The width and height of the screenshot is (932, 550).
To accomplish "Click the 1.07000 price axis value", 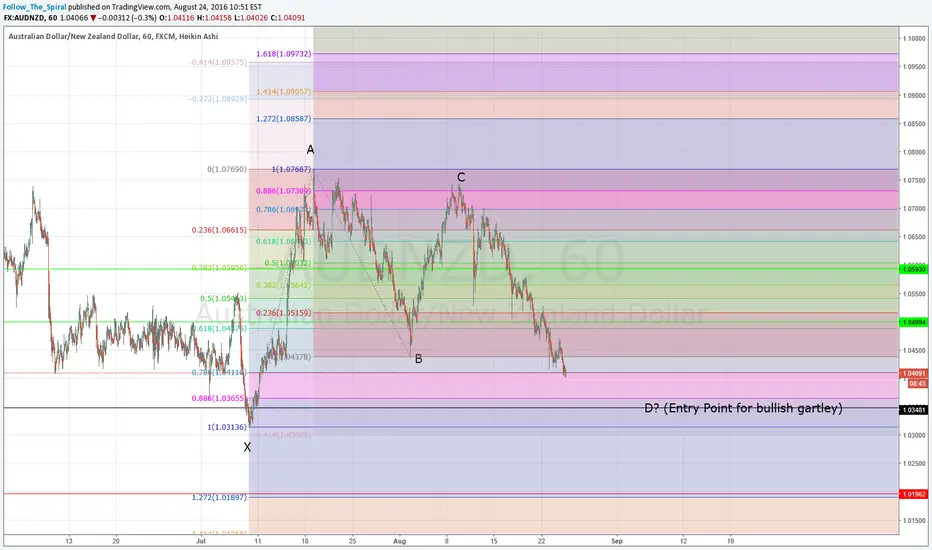I will (914, 209).
